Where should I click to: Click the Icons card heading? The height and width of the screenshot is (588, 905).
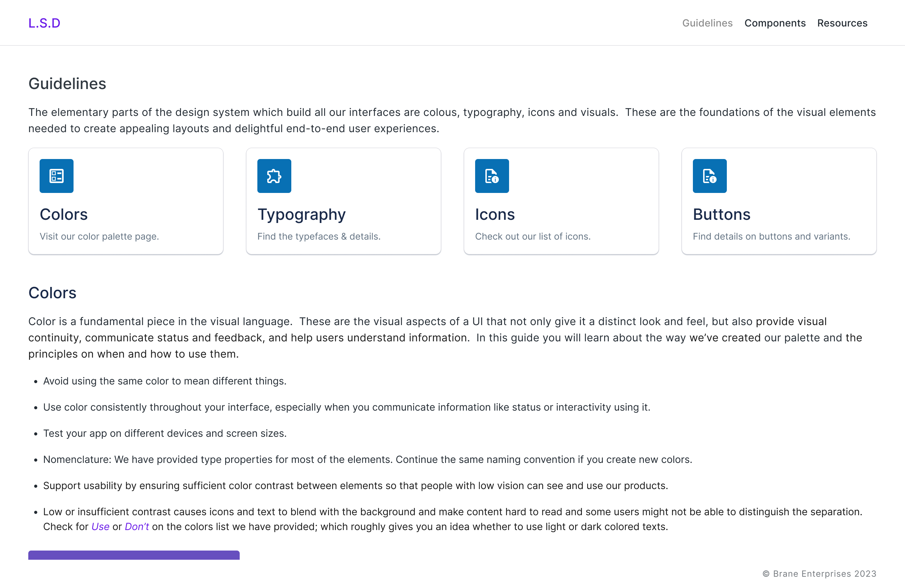pyautogui.click(x=495, y=214)
